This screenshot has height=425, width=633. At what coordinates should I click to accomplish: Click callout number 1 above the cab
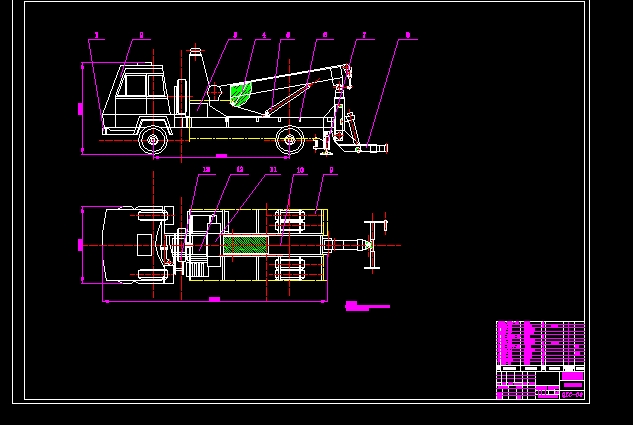pyautogui.click(x=96, y=36)
